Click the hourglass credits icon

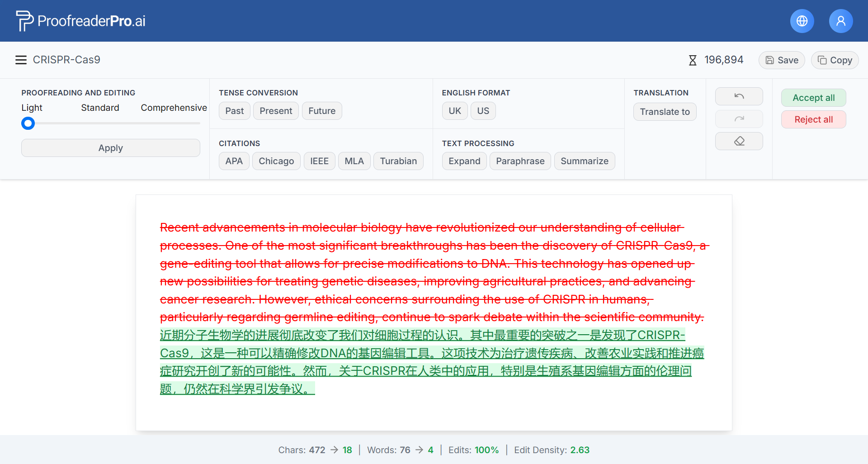point(692,60)
